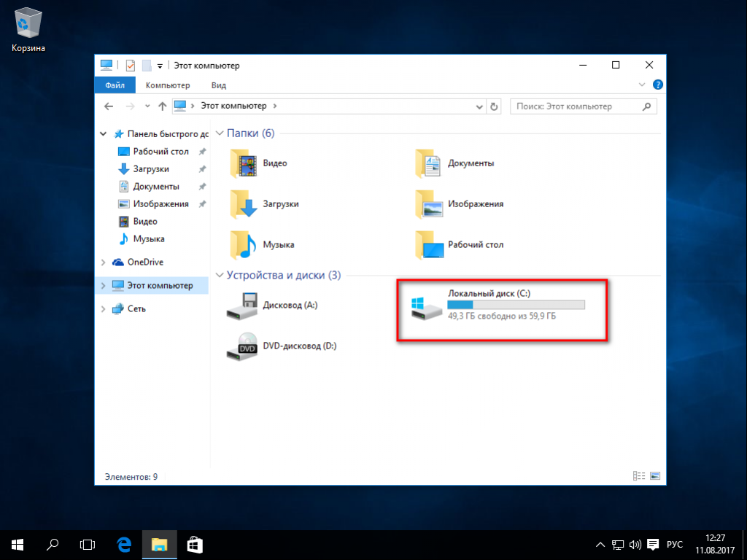The width and height of the screenshot is (747, 560).
Task: Click the Поиск: Этот компьютер search field
Action: (575, 106)
